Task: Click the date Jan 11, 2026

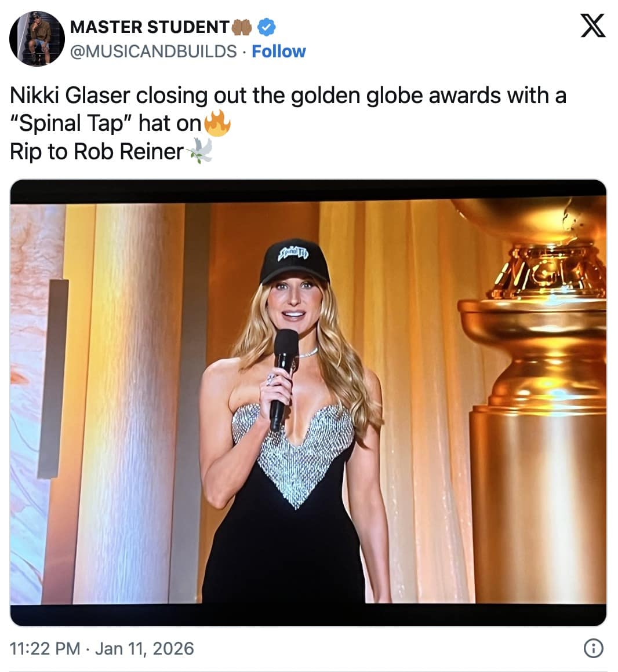Action: click(x=144, y=648)
